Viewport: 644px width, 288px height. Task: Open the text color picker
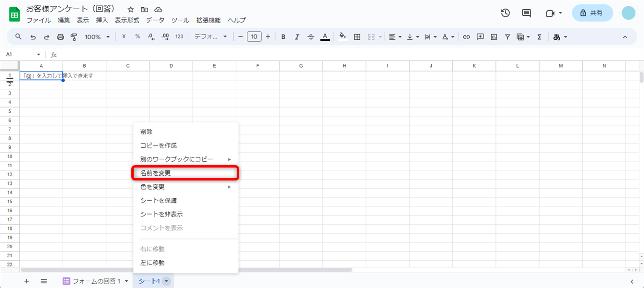pos(325,37)
